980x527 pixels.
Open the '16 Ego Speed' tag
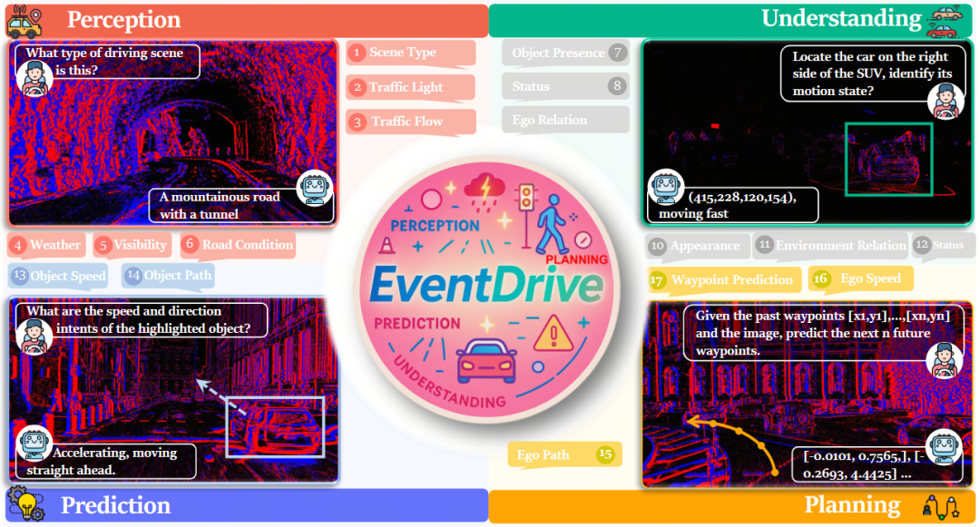pos(860,278)
